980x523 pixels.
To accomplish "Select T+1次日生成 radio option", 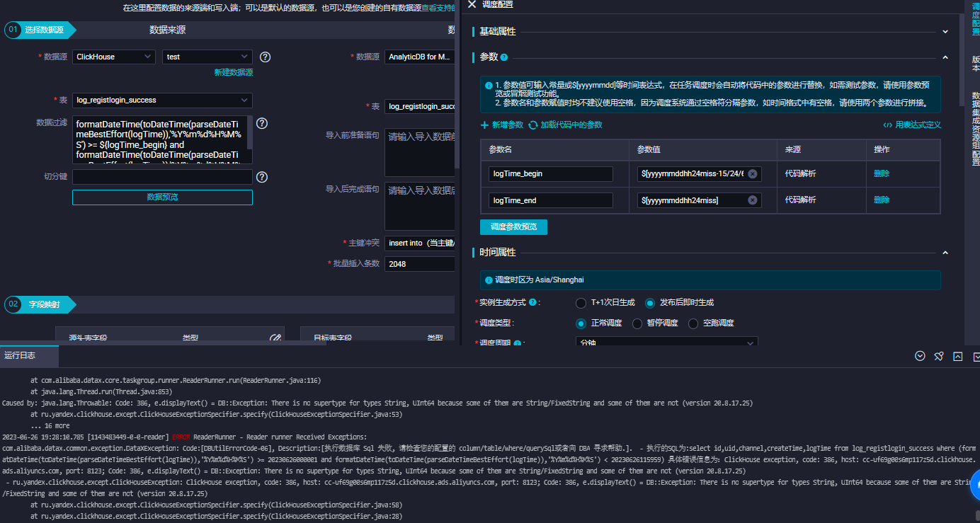I will pos(581,303).
